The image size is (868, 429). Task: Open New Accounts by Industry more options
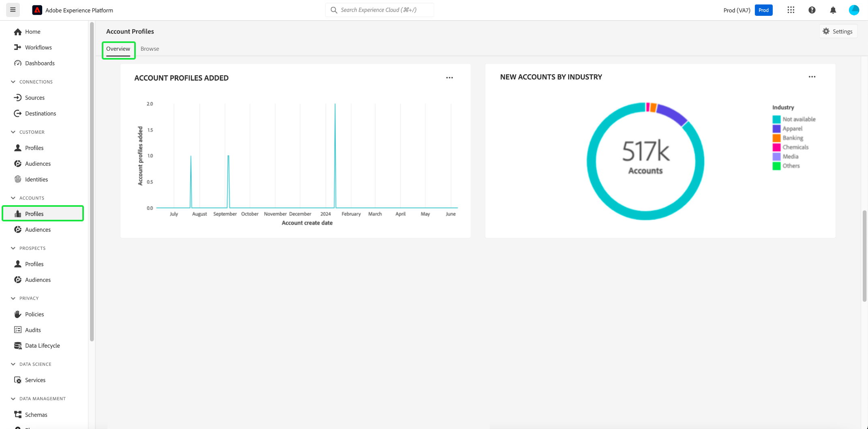tap(812, 77)
